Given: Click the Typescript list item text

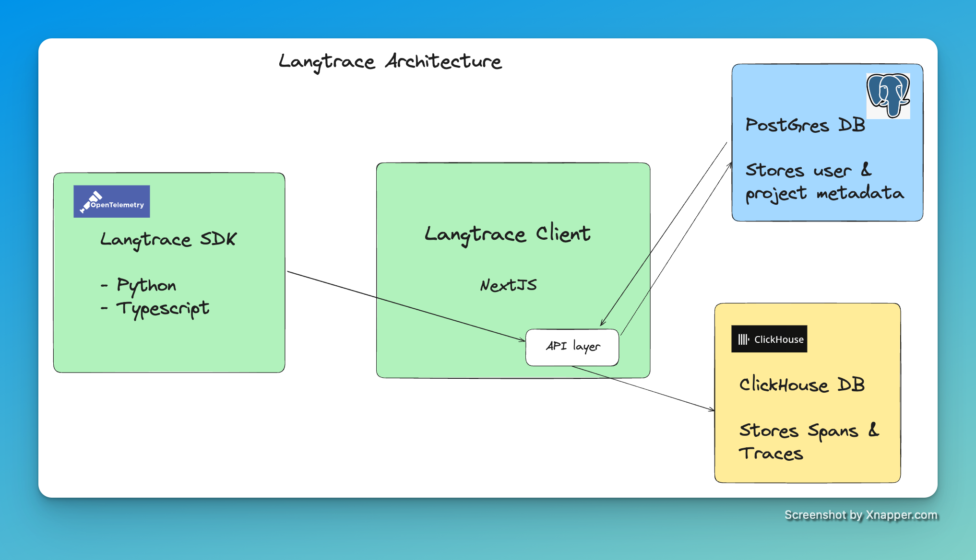Looking at the screenshot, I should 162,308.
